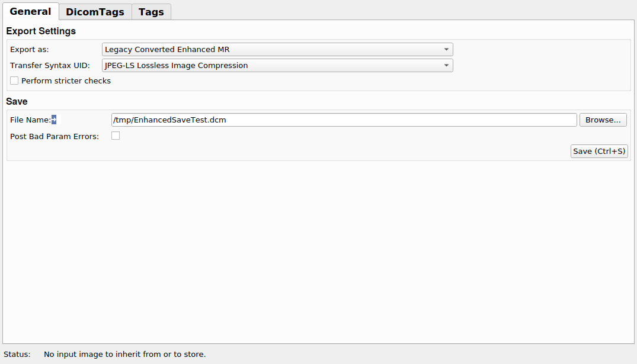Click the 'File Name:' label text

pyautogui.click(x=30, y=120)
